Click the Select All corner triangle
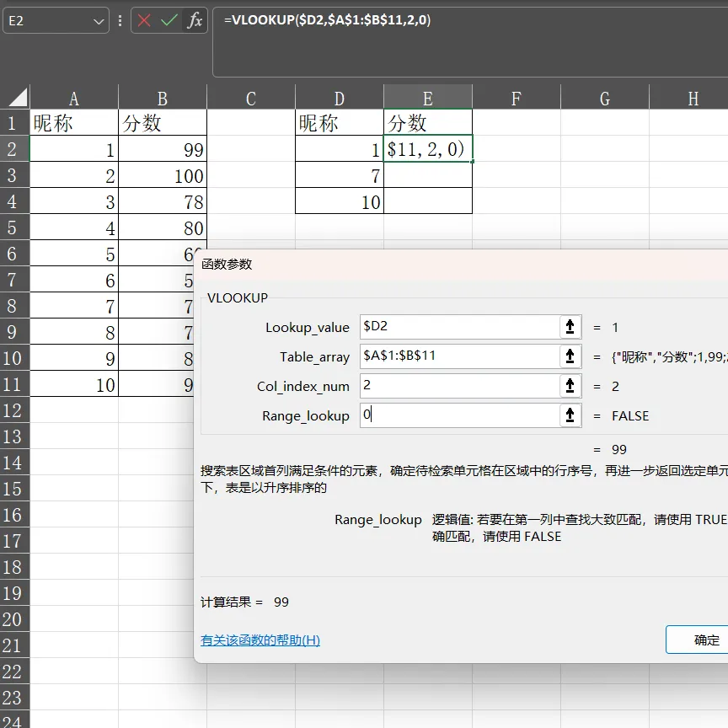 [17, 98]
